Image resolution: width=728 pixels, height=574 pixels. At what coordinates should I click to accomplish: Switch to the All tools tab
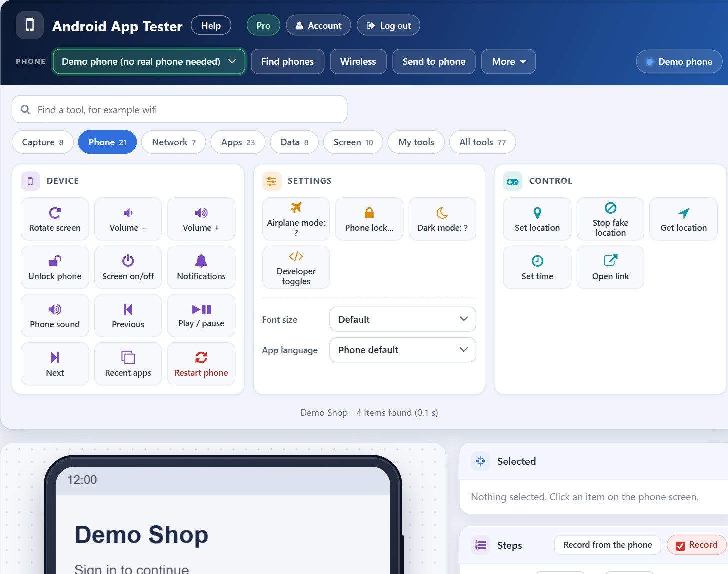482,142
